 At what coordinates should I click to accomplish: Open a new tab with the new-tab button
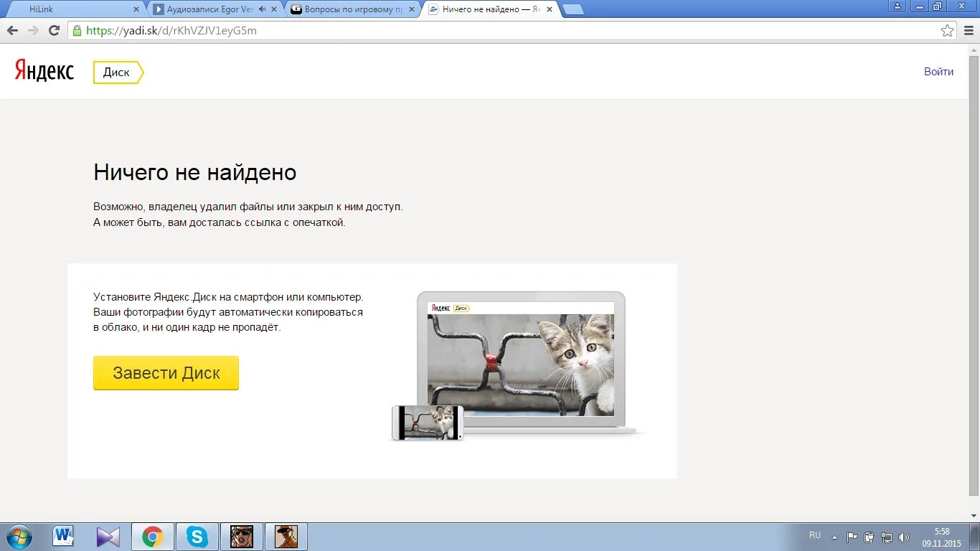click(573, 9)
